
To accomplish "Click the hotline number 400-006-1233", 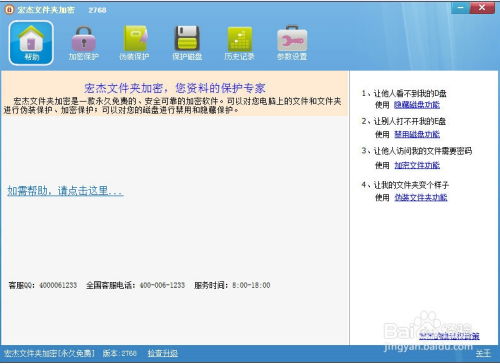I will click(x=162, y=285).
